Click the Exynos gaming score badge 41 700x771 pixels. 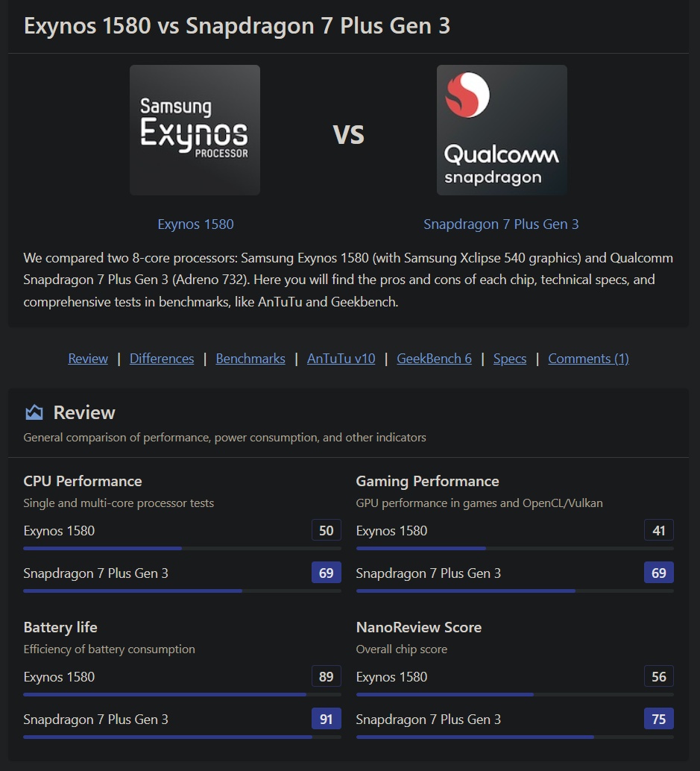[x=659, y=531]
